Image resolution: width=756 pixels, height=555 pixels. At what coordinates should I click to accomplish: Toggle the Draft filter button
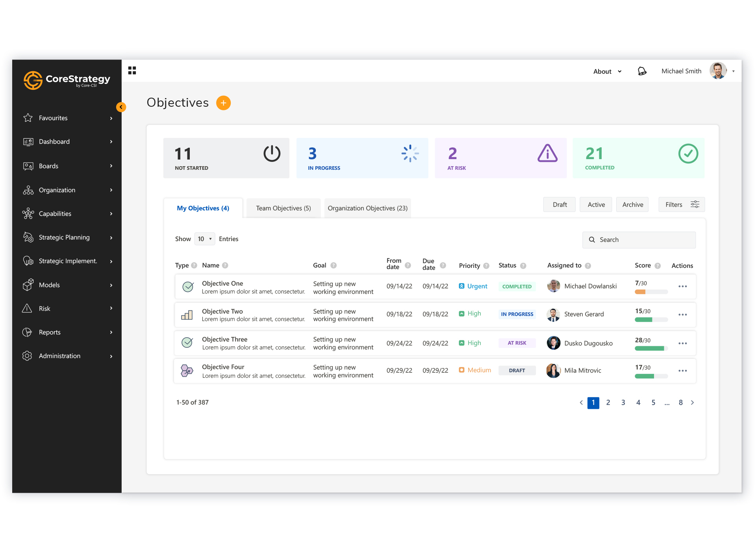click(x=559, y=204)
